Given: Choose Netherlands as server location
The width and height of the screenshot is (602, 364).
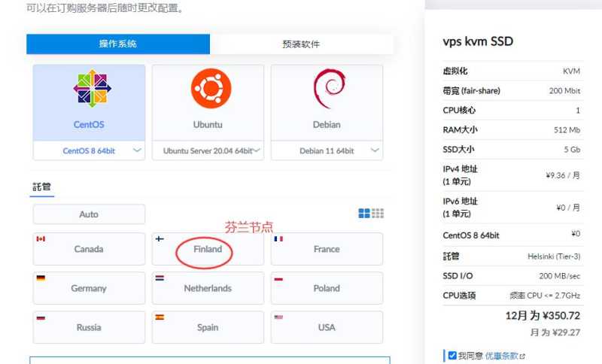Looking at the screenshot, I should (x=208, y=288).
